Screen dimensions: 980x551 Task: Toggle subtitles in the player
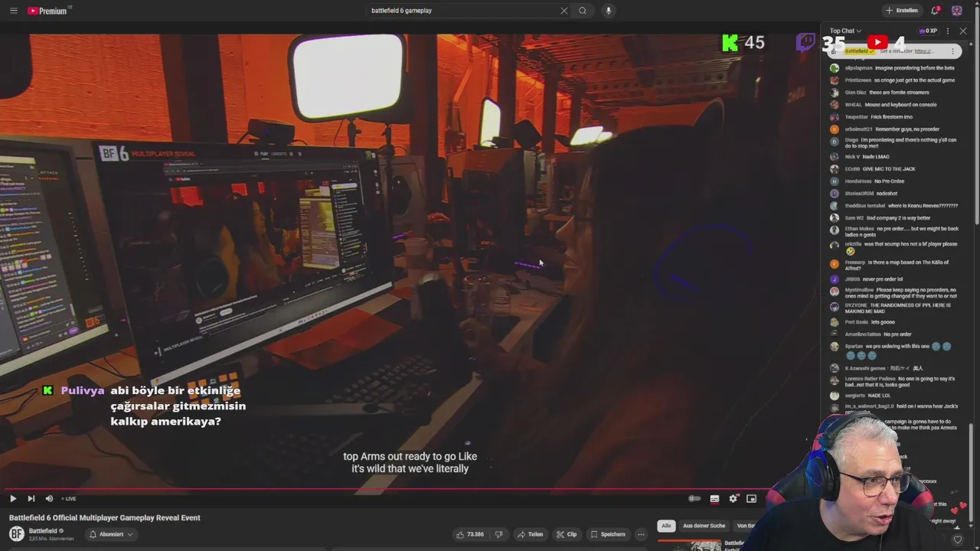coord(714,499)
